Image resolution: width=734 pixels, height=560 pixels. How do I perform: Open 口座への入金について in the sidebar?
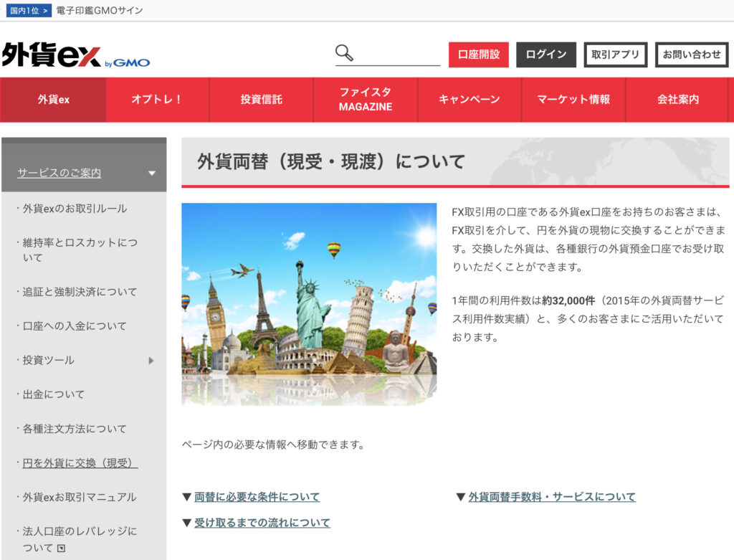point(74,326)
